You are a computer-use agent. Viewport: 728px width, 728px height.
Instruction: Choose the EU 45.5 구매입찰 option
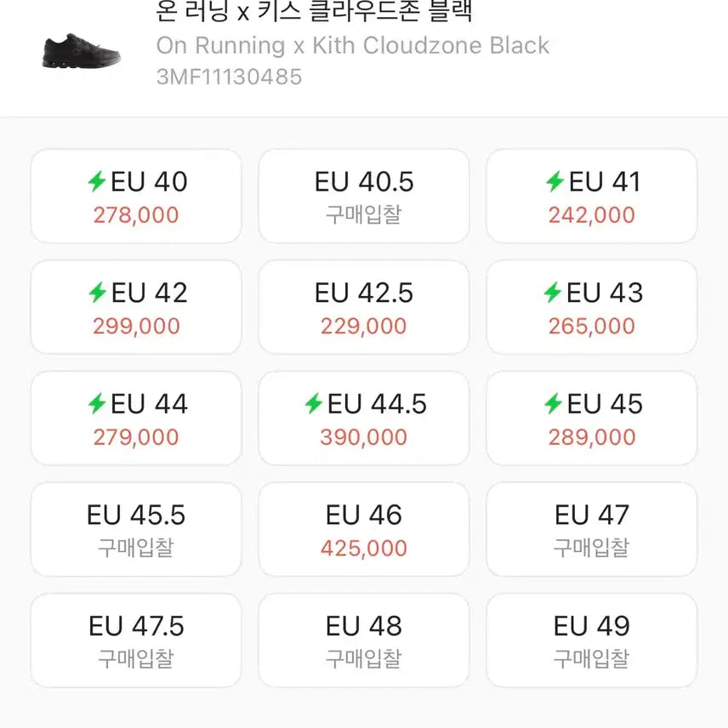click(134, 529)
